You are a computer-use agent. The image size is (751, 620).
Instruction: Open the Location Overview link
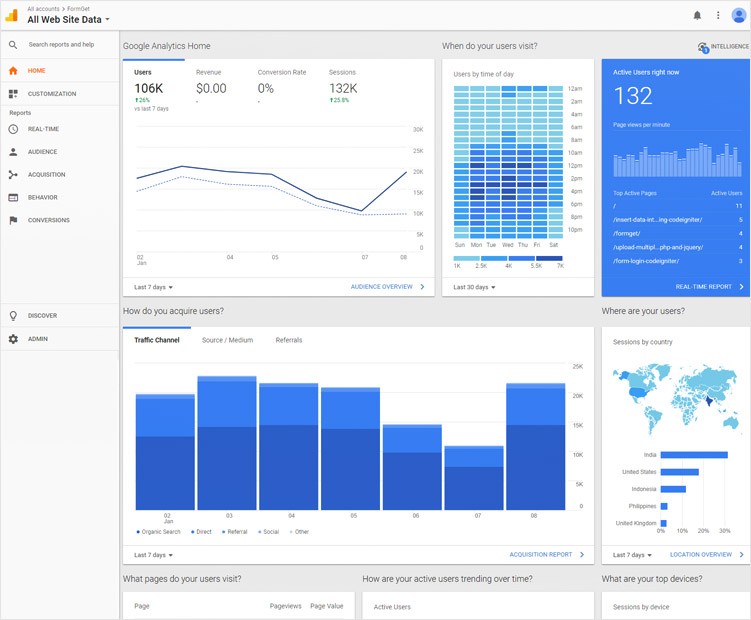point(701,554)
